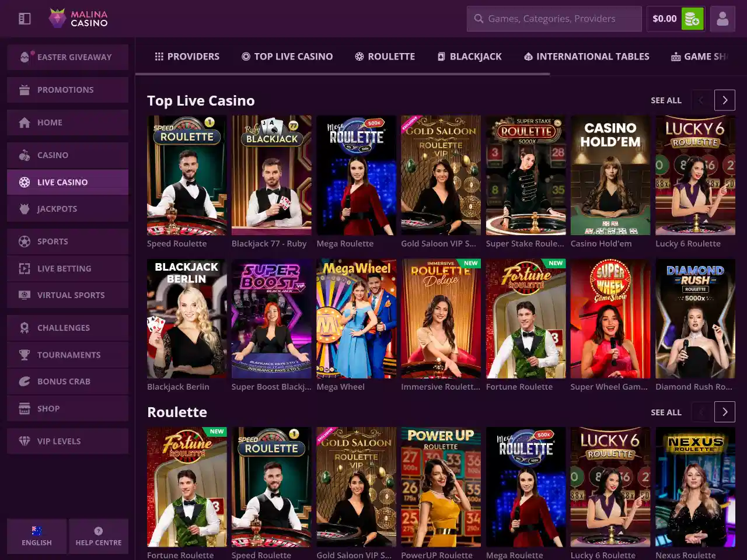
Task: Click the Bonus Crab icon
Action: 25,381
